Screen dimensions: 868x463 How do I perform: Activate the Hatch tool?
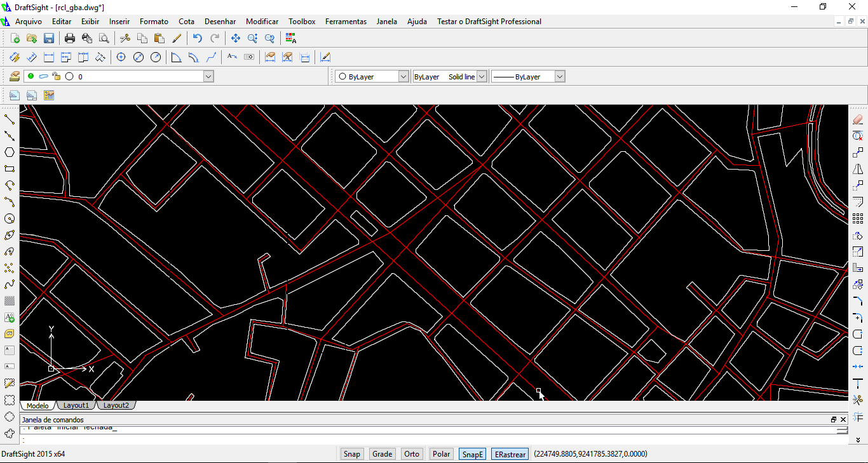click(x=10, y=301)
